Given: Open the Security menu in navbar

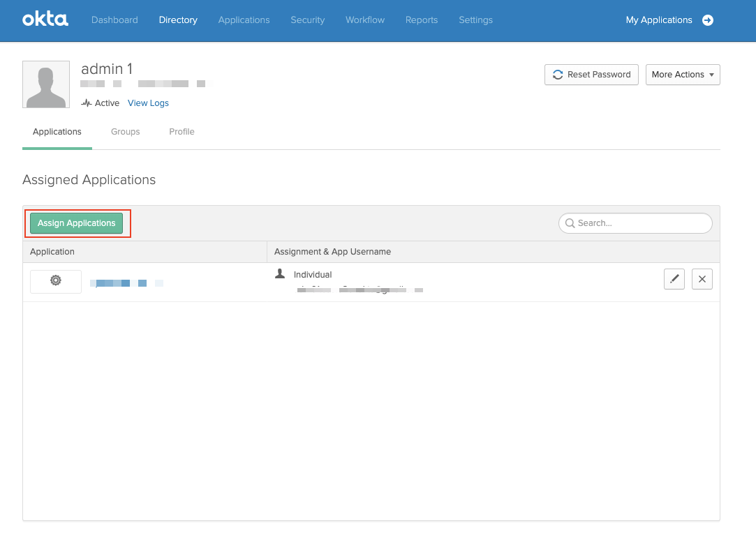Looking at the screenshot, I should click(308, 20).
